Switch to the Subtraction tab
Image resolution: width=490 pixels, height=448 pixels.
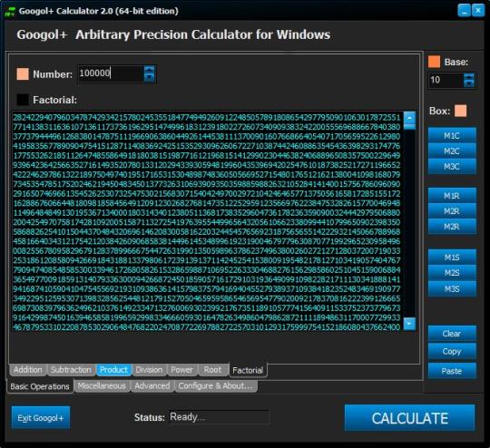(71, 370)
